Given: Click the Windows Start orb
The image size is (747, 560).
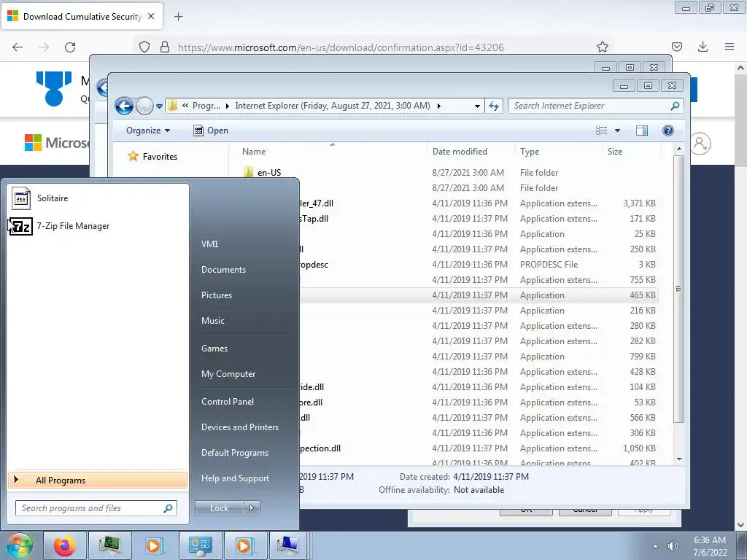Looking at the screenshot, I should (x=19, y=545).
